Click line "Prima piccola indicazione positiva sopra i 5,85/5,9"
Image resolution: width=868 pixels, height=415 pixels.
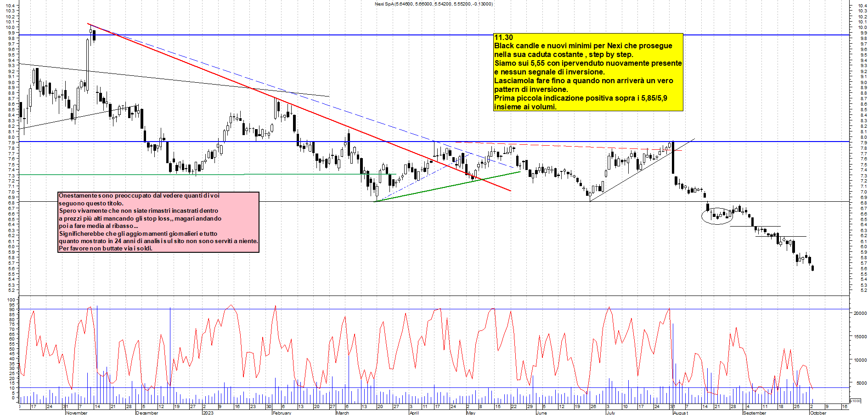coord(581,98)
